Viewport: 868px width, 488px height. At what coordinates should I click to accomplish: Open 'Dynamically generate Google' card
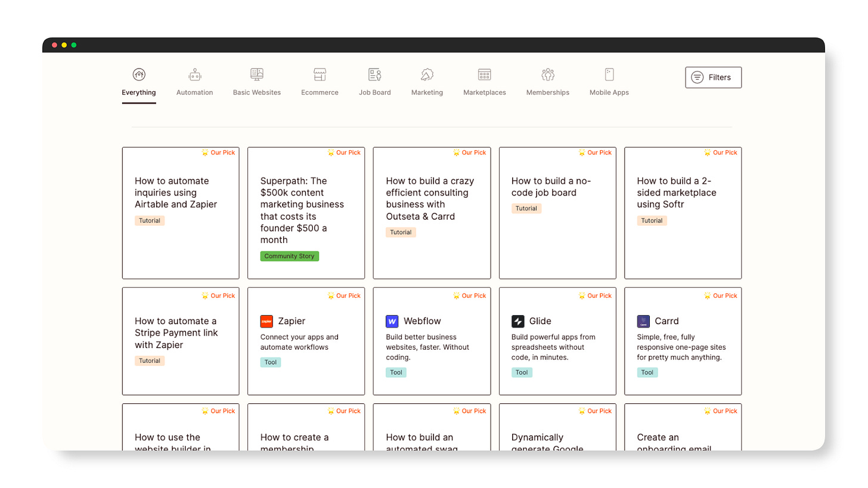(557, 427)
